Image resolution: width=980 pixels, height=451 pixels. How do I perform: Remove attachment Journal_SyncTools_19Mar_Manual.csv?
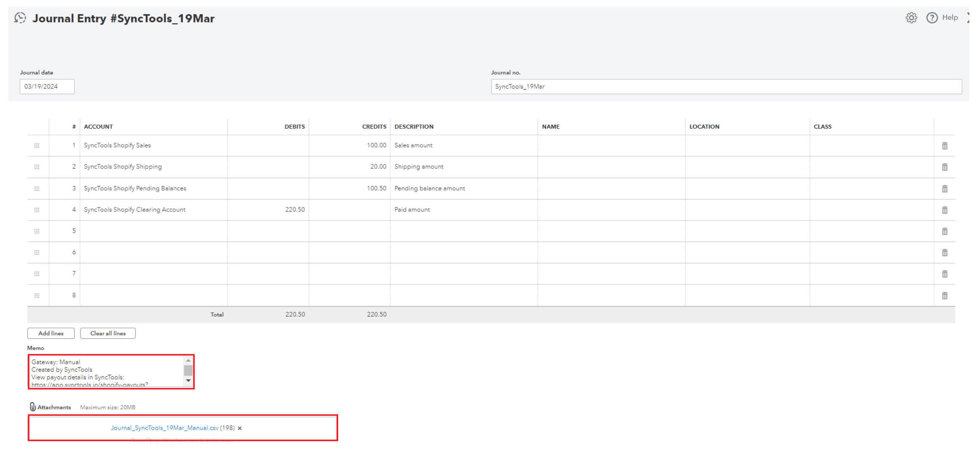pyautogui.click(x=240, y=428)
